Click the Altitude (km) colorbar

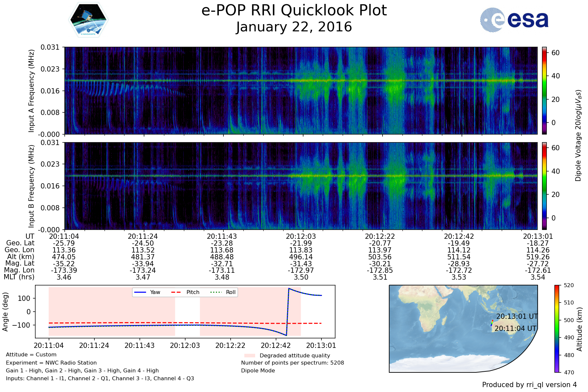coord(557,329)
